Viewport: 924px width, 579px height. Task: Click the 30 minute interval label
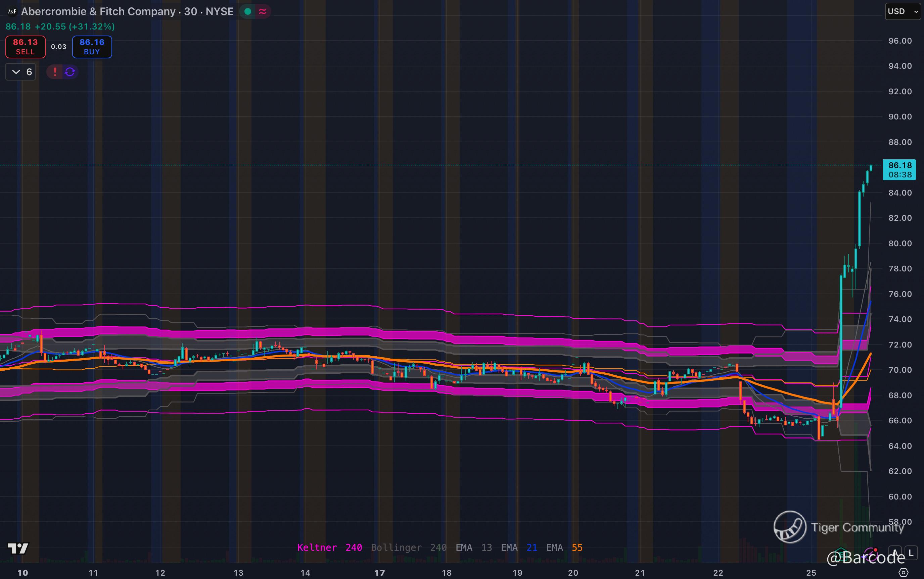pos(190,11)
